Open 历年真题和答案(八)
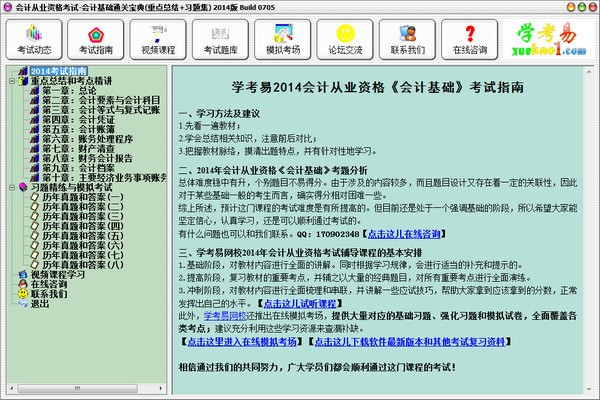 (83, 265)
